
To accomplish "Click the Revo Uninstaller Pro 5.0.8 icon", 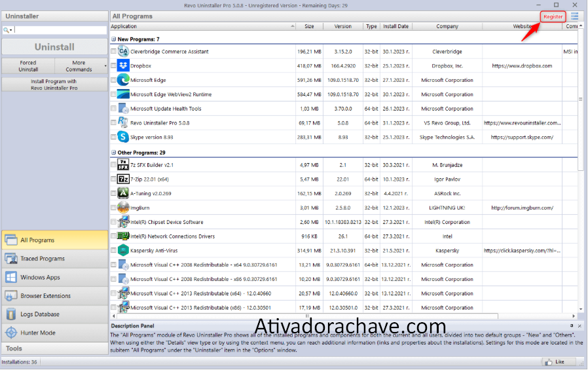I will coord(123,122).
